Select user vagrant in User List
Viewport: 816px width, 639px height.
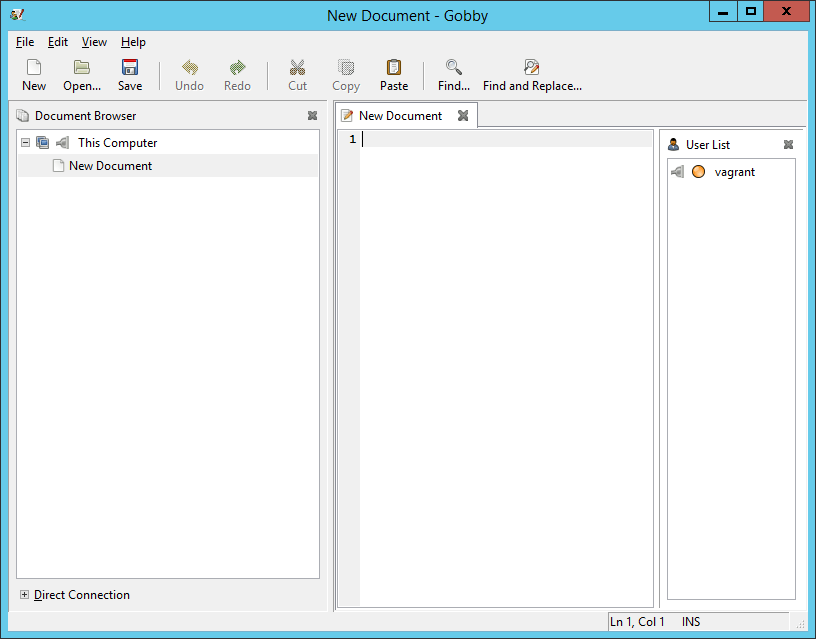pyautogui.click(x=731, y=172)
